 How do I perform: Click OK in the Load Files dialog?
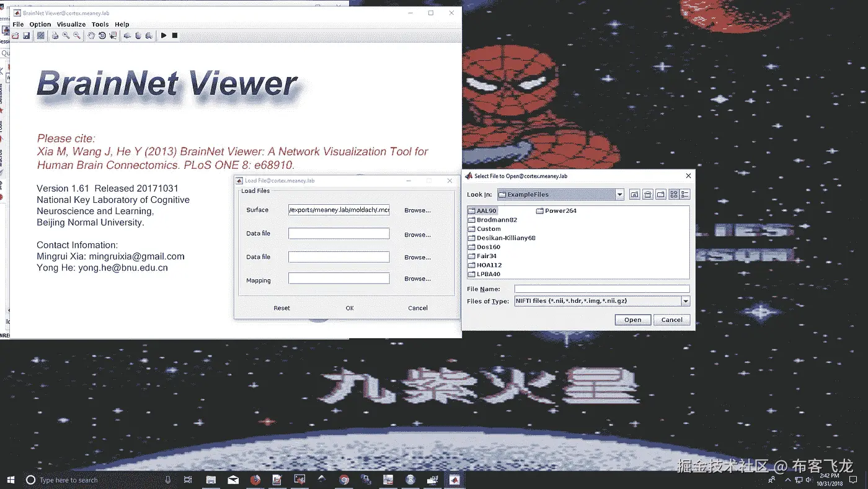click(350, 308)
